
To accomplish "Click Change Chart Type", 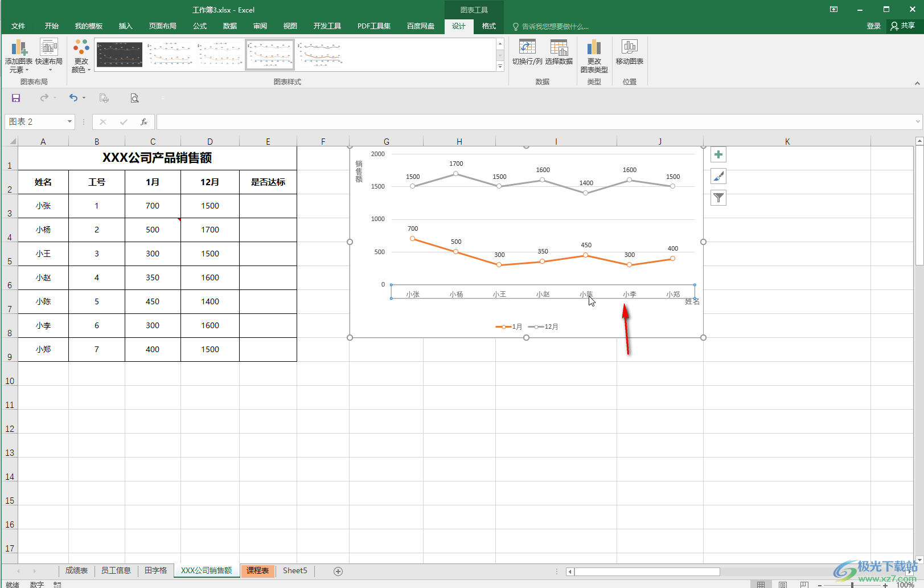I will (x=594, y=56).
